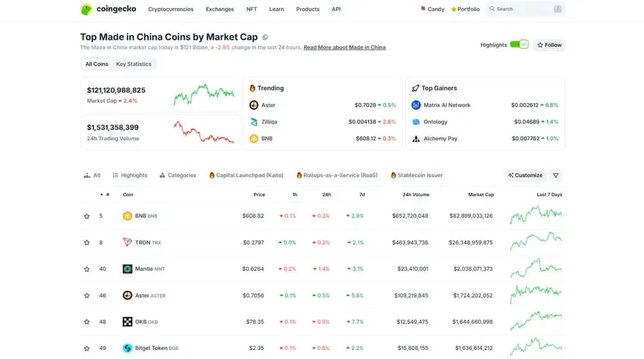Screen dimensions: 644x359
Task: Click the BNB coin icon in the table
Action: click(x=128, y=216)
